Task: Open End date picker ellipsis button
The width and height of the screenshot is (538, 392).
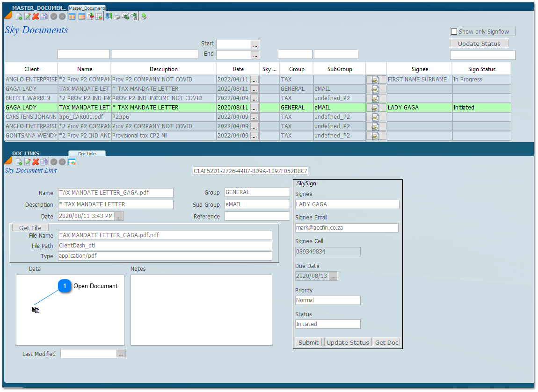Action: coord(255,55)
